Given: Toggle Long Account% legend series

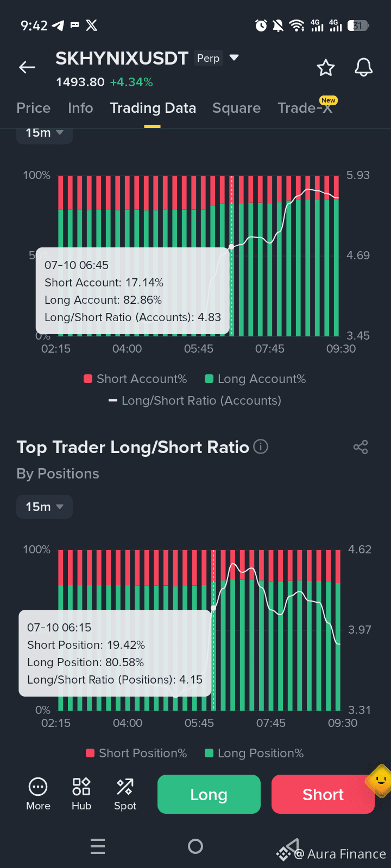Looking at the screenshot, I should [x=255, y=379].
